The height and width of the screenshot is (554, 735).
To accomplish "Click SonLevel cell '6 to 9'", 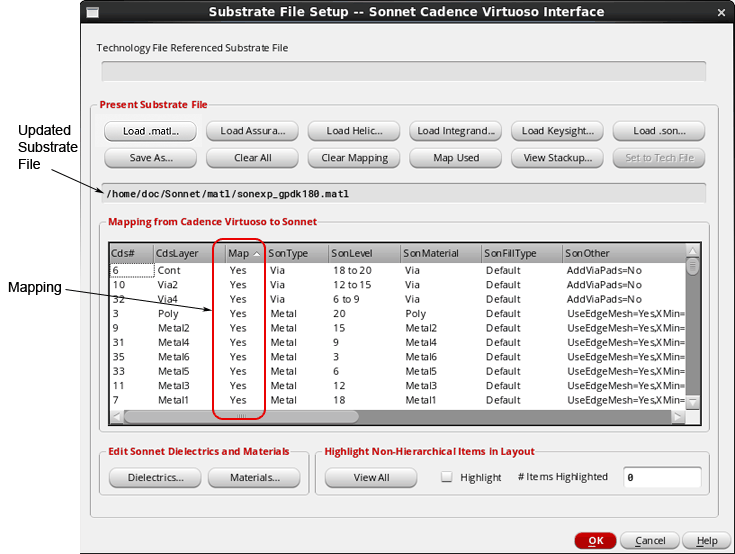I will (x=346, y=299).
